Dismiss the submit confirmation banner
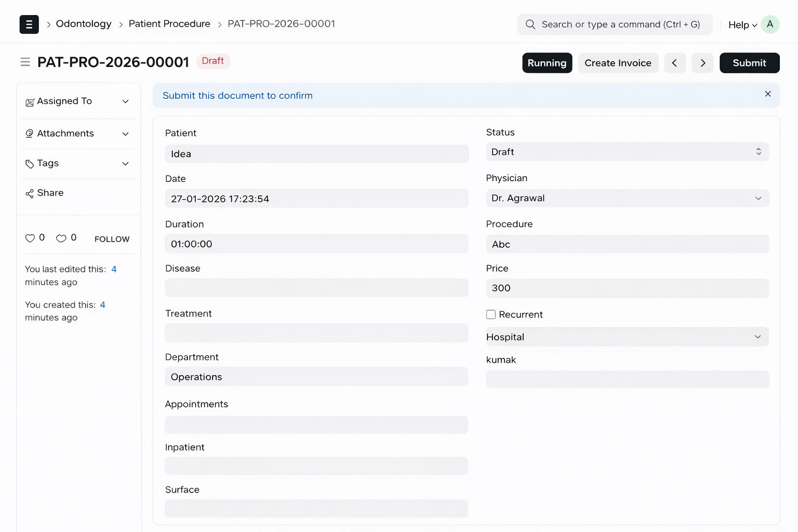 coord(768,94)
